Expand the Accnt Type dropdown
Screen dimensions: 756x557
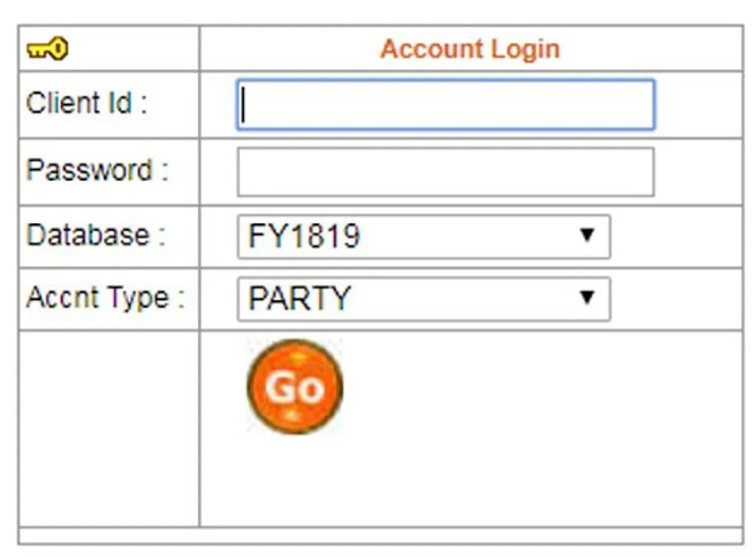423,299
